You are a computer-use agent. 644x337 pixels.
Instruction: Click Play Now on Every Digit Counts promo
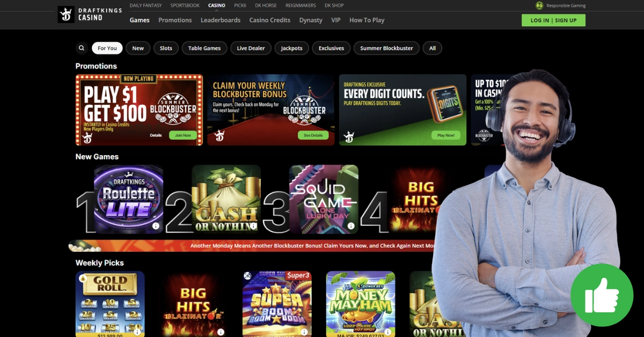pyautogui.click(x=446, y=135)
